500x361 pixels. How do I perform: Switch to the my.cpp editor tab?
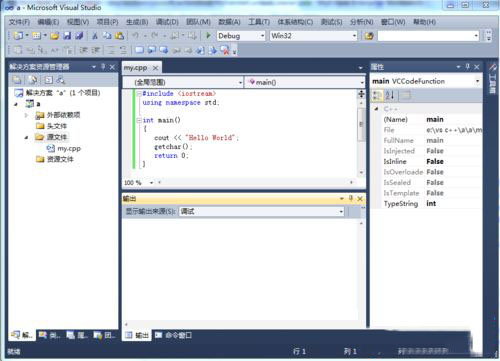[x=136, y=68]
